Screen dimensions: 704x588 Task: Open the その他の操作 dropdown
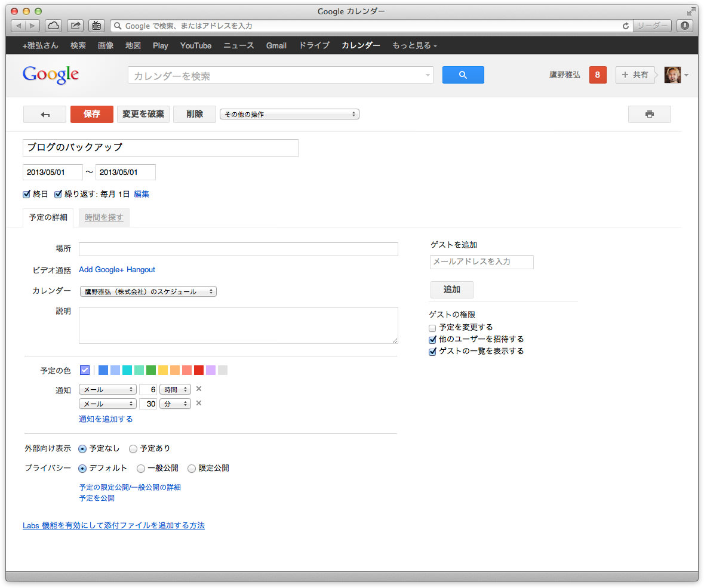290,115
